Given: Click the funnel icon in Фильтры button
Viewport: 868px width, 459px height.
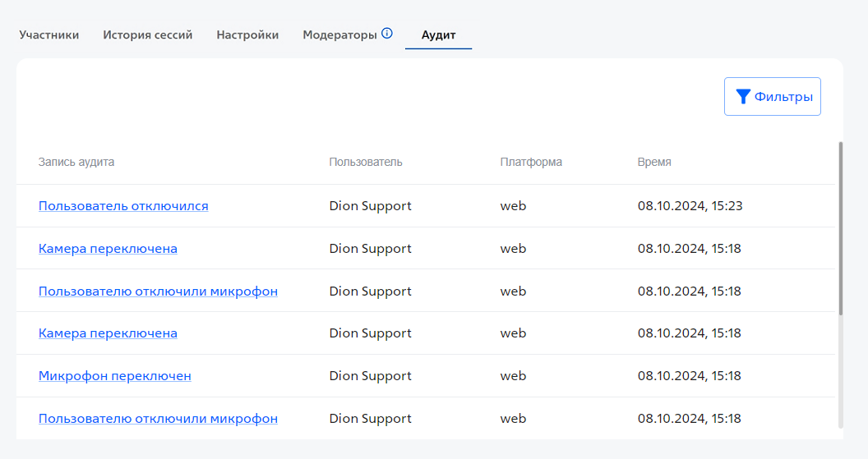Looking at the screenshot, I should (x=742, y=97).
